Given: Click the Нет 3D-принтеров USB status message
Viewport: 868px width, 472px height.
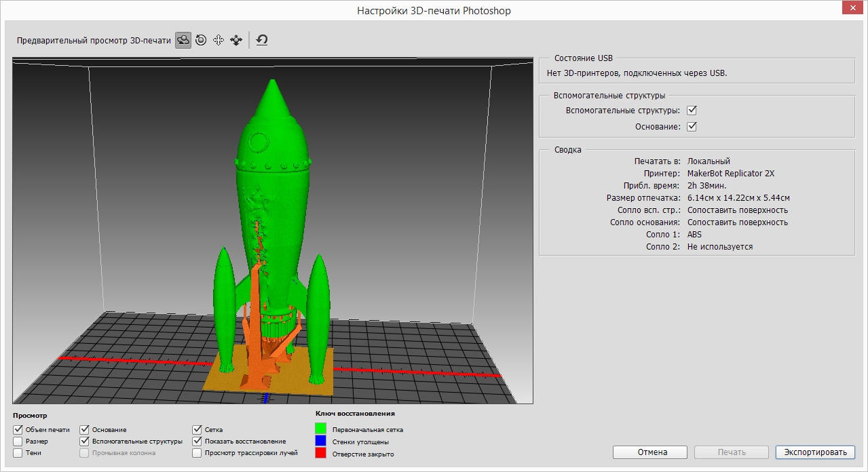Looking at the screenshot, I should point(637,73).
